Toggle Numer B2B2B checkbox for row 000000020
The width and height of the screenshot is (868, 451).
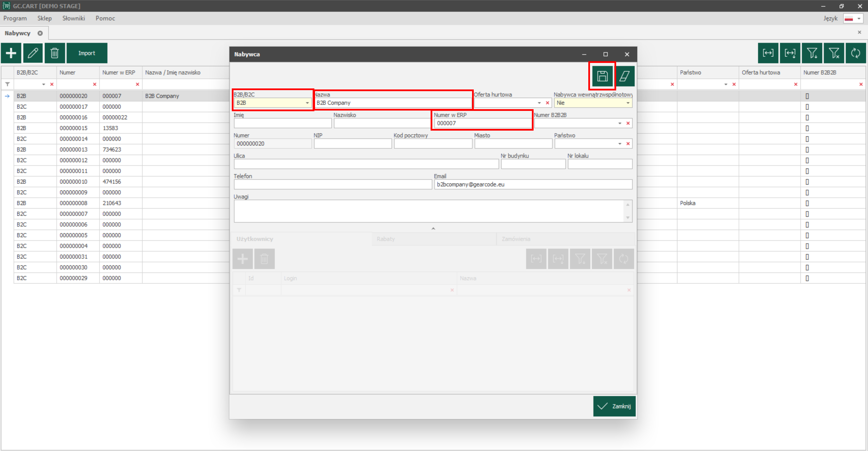coord(807,96)
